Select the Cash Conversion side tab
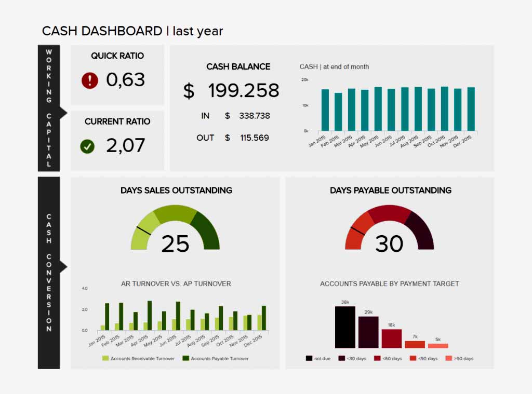This screenshot has height=394, width=532. (49, 273)
